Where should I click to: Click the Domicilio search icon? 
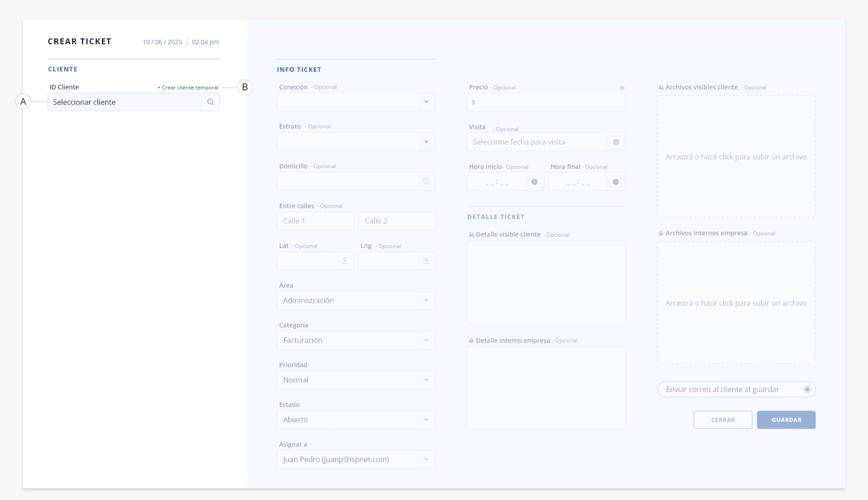coord(426,182)
